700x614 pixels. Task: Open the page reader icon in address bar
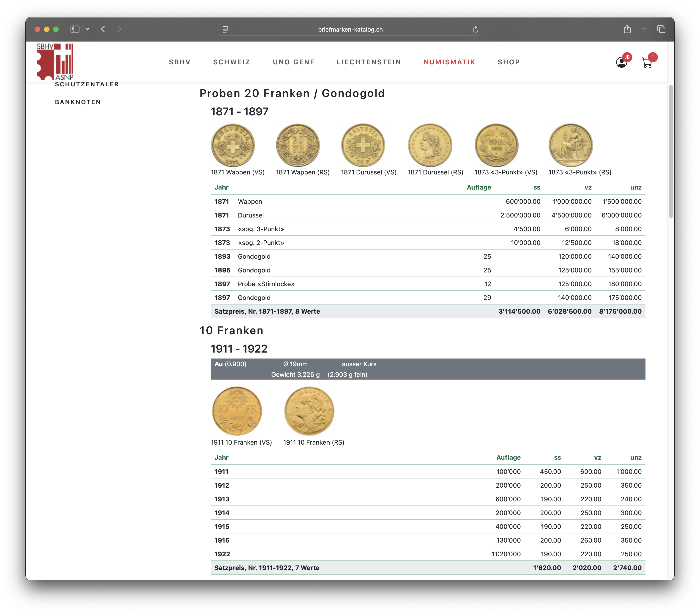point(225,30)
